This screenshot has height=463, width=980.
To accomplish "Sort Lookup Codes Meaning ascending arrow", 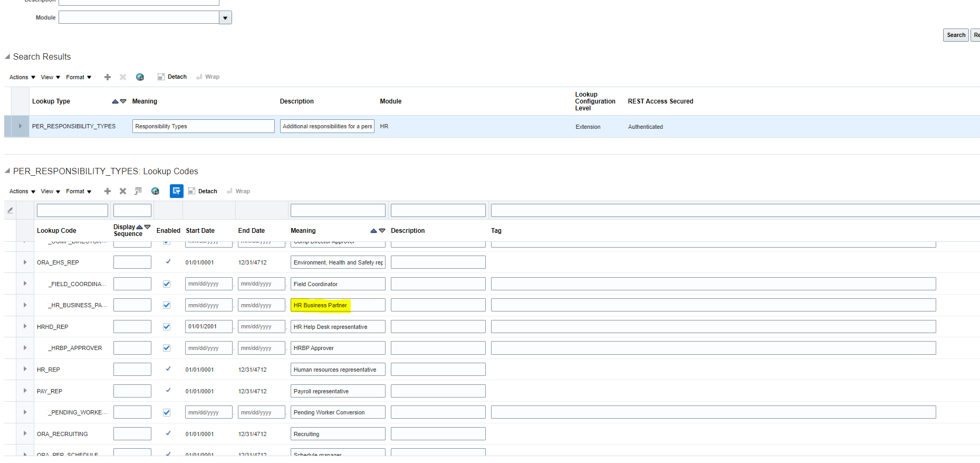I will point(373,231).
